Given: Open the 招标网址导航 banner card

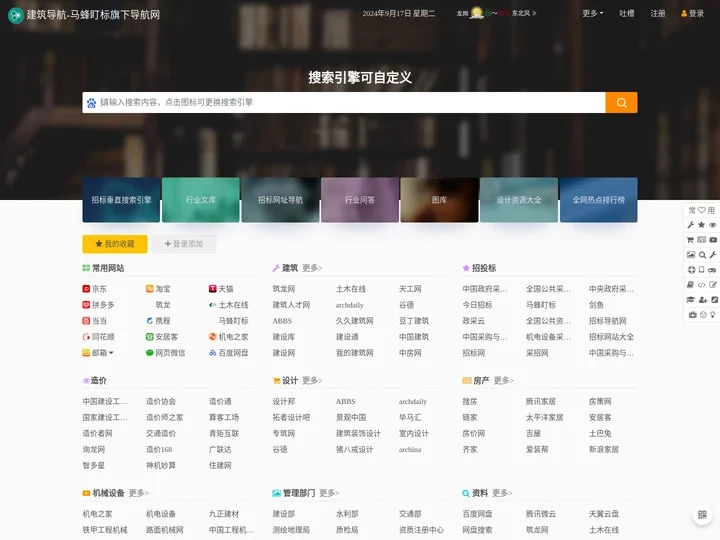Looking at the screenshot, I should click(x=280, y=200).
